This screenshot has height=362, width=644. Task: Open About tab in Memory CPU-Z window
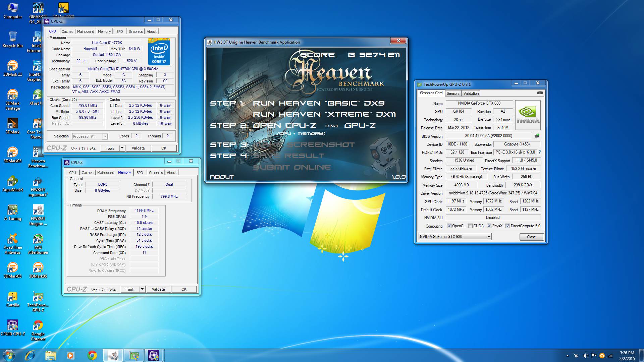172,173
